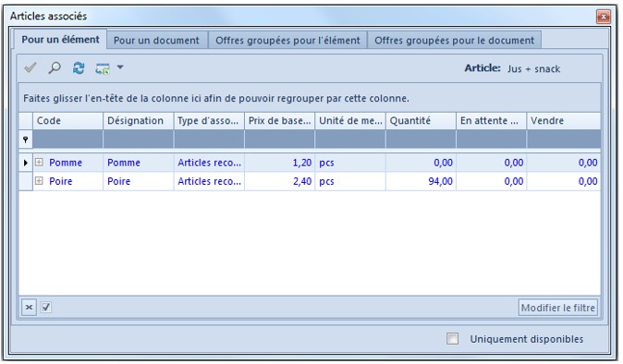Click Pomme's Articles reco... type cell

(x=209, y=163)
